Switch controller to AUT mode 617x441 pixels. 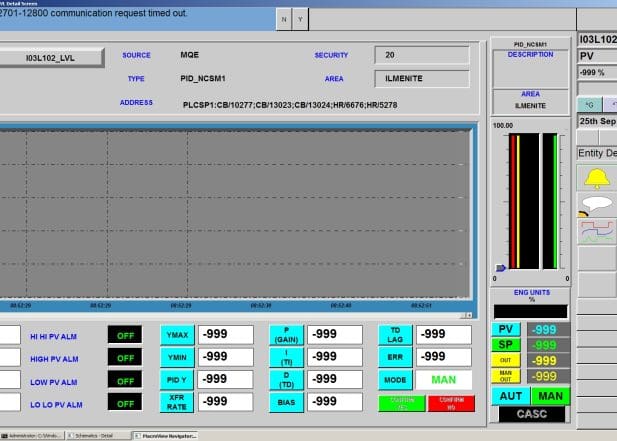pos(508,396)
